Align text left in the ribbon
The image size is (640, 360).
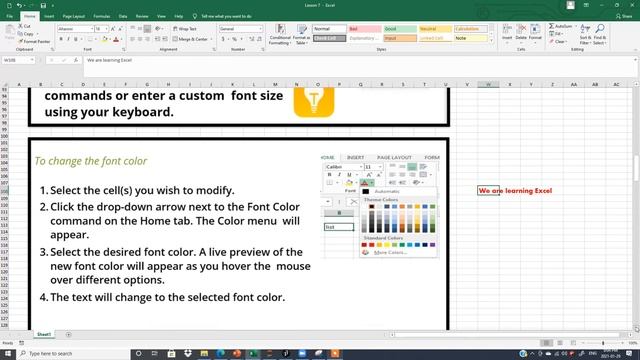[133, 39]
